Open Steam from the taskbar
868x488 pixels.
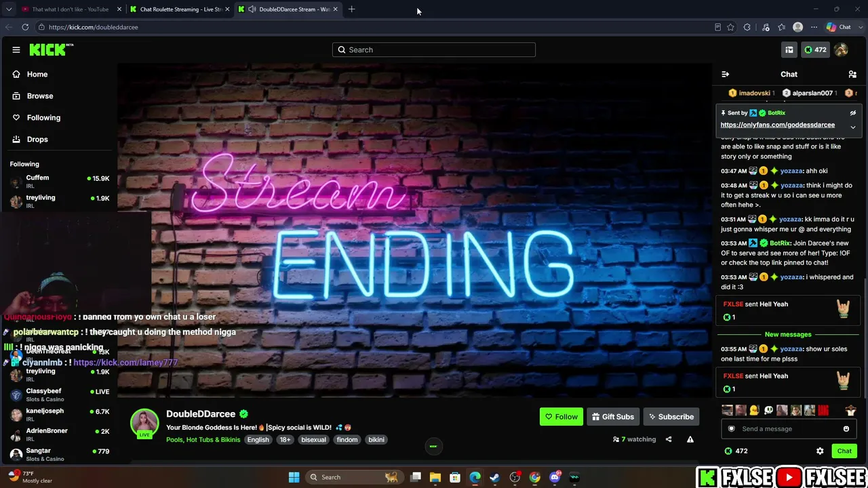495,477
